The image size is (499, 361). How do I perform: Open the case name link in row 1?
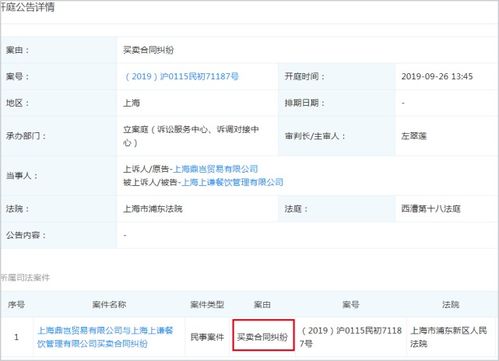click(105, 337)
